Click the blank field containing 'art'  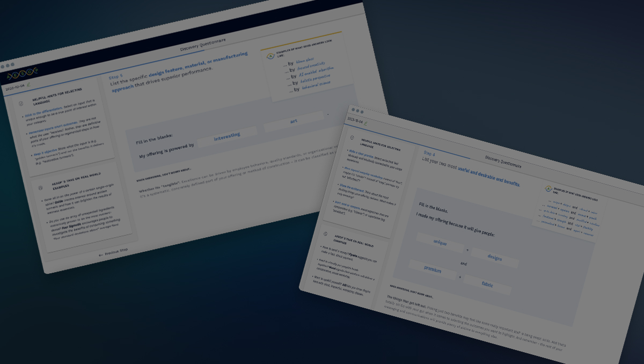[x=294, y=121]
